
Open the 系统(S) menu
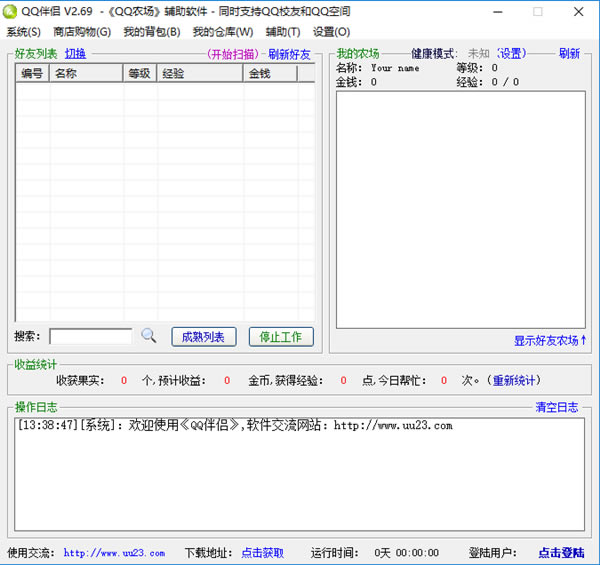click(24, 32)
